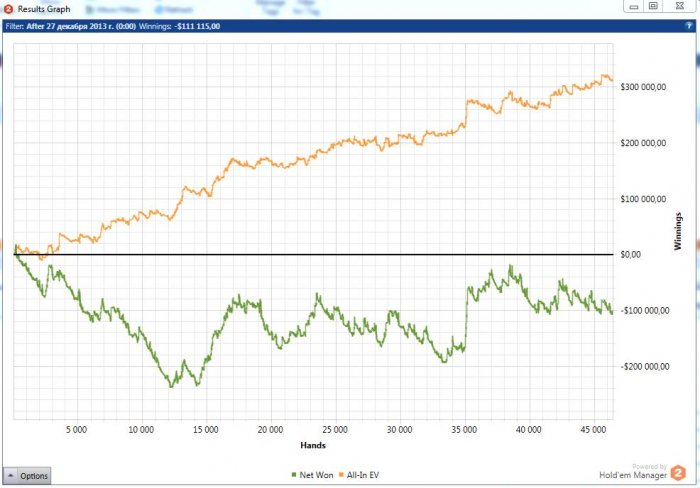The height and width of the screenshot is (488, 700).
Task: Click the orange Hold'em Manager logo badge
Action: pos(678,473)
